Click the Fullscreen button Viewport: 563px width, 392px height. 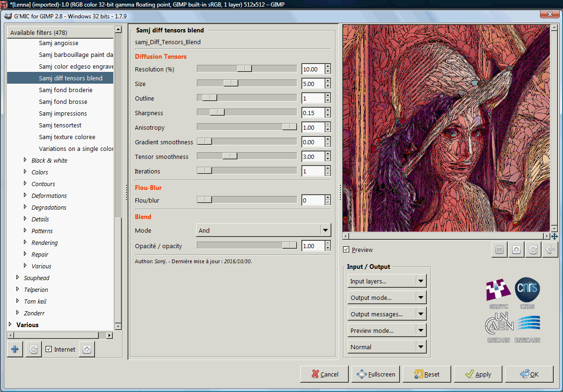pos(375,374)
